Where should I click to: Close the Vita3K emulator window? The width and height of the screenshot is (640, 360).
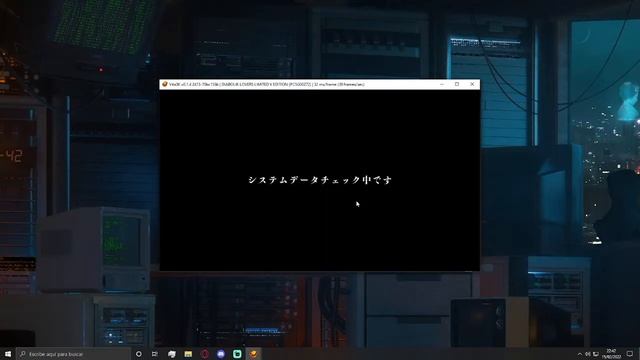pos(472,84)
